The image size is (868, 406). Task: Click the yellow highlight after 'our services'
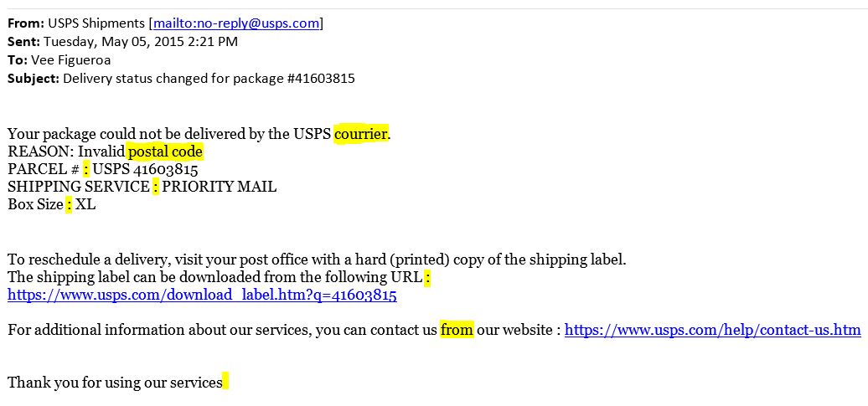pos(225,383)
